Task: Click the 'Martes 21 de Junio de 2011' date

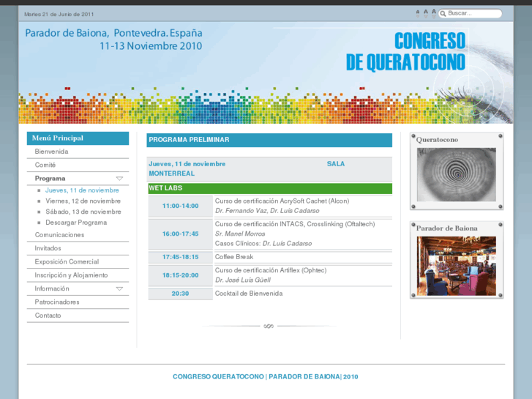Action: pyautogui.click(x=59, y=14)
